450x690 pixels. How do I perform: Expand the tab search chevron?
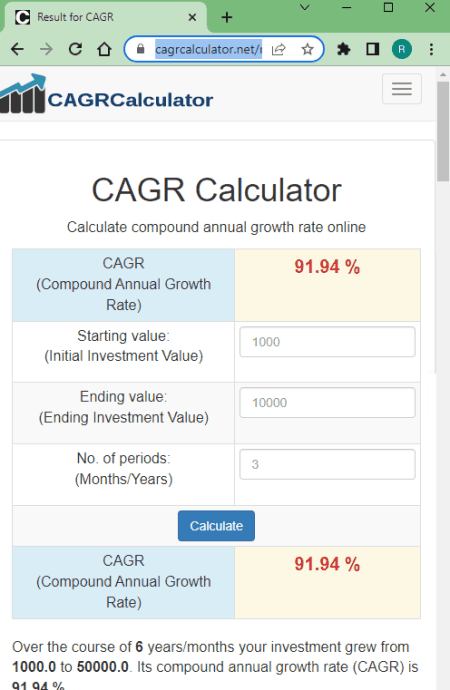[304, 7]
